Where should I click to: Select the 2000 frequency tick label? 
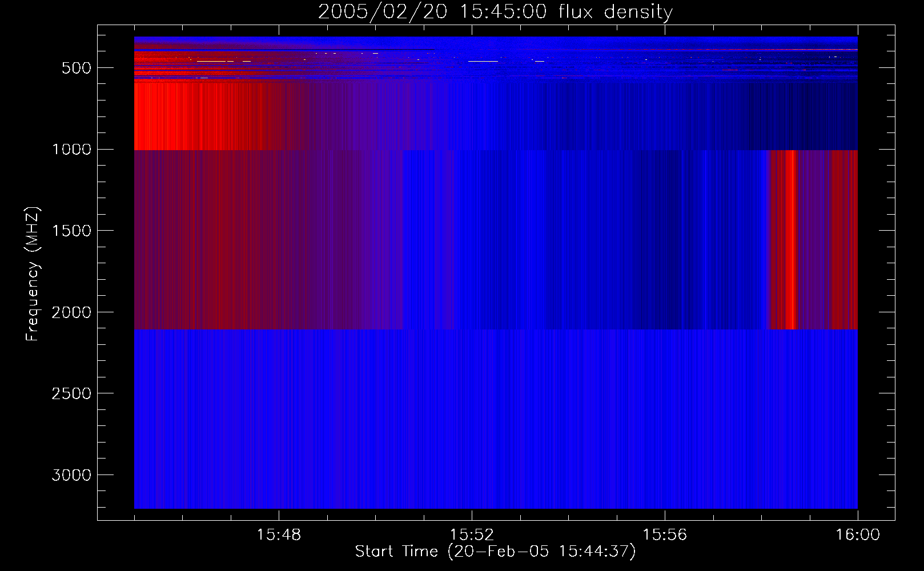click(71, 312)
